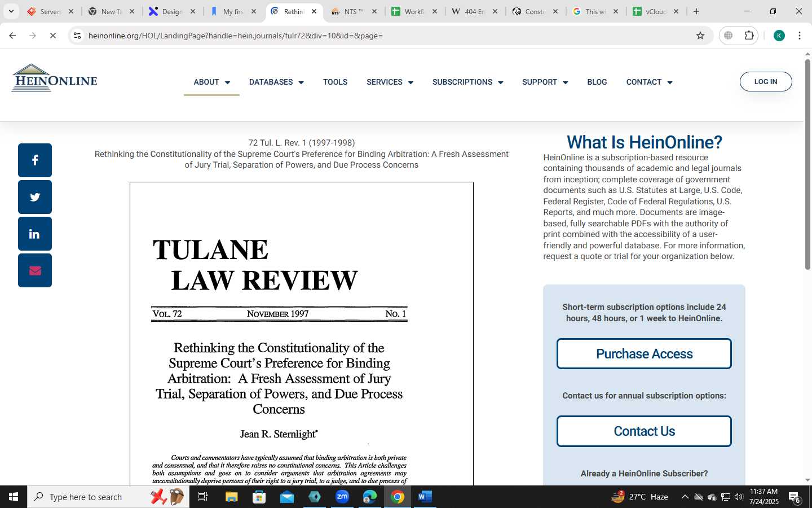The image size is (812, 508).
Task: Expand the SUBSCRIPTIONS menu
Action: coord(467,82)
